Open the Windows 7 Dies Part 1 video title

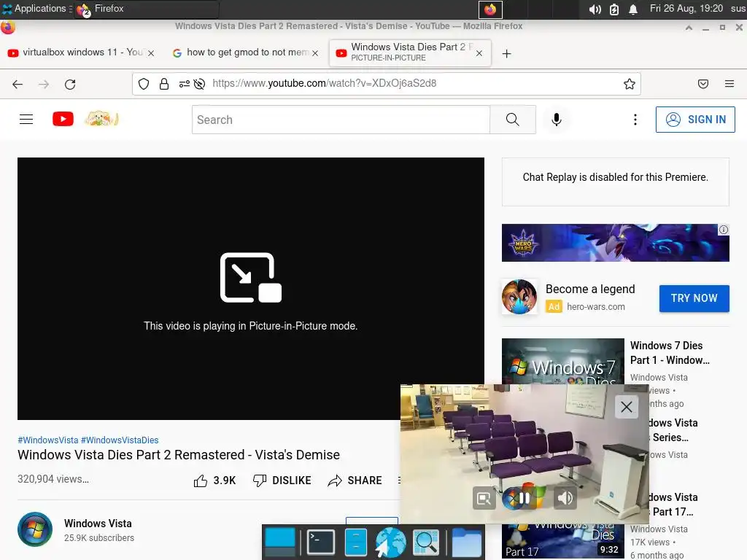coord(670,352)
